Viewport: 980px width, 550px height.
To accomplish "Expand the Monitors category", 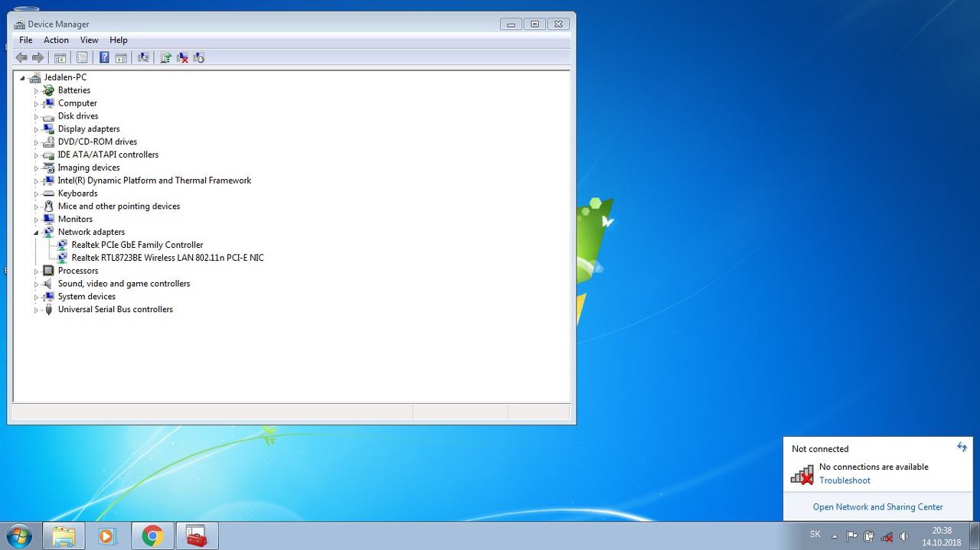I will (36, 220).
